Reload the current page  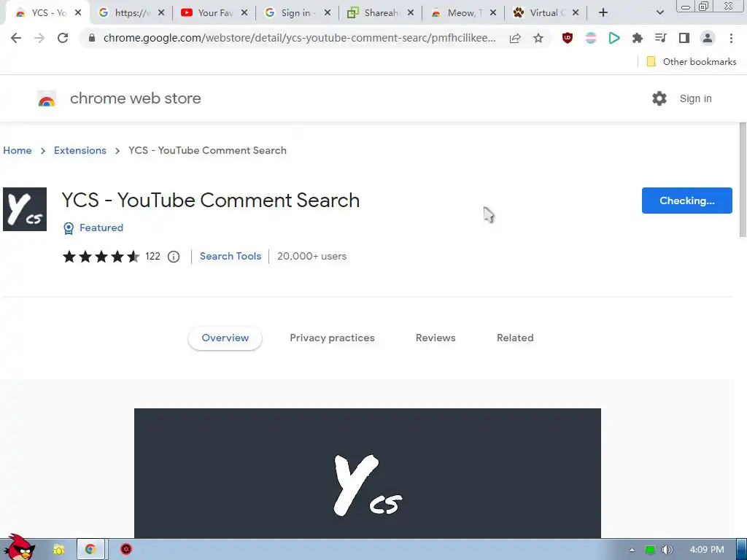(63, 38)
